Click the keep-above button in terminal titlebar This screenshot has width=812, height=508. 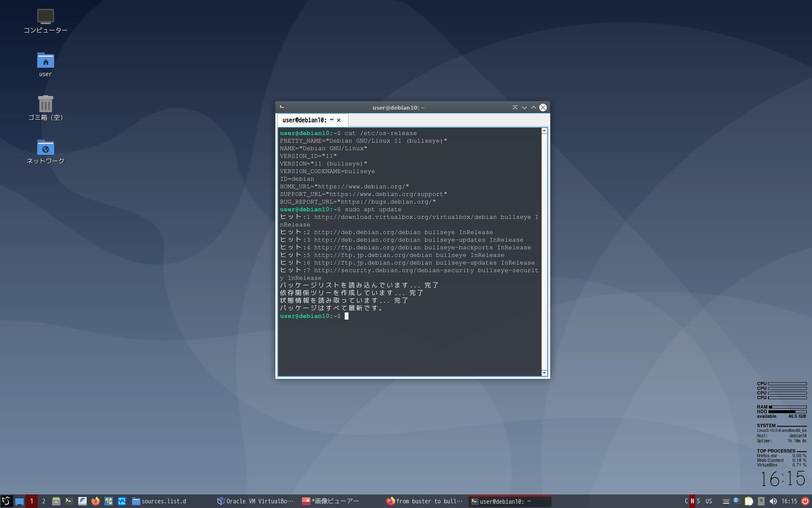pos(515,108)
